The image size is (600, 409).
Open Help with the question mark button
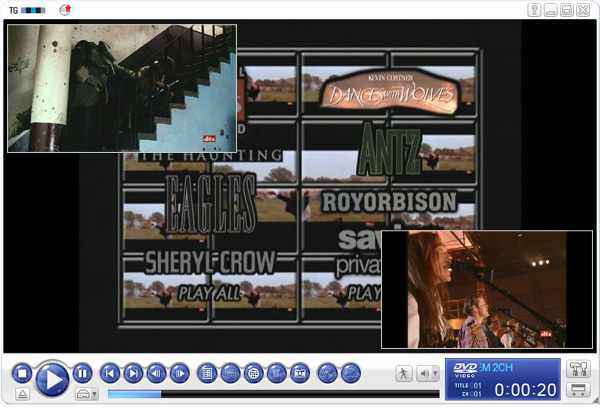[534, 10]
